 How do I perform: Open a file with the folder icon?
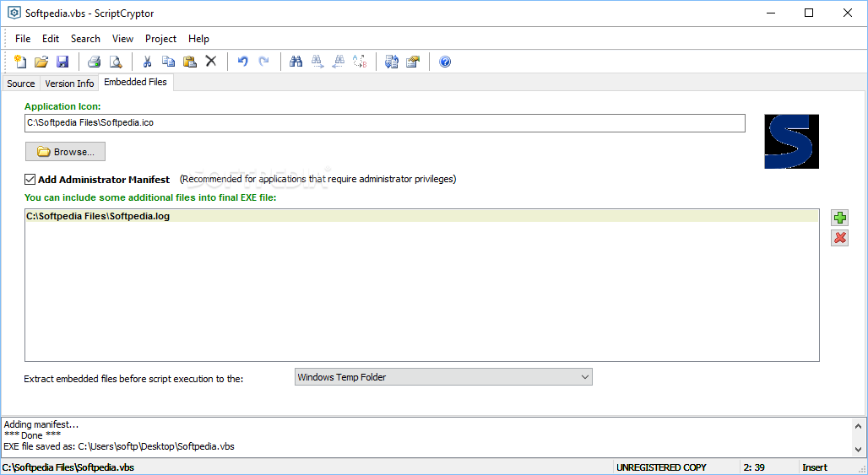click(41, 62)
